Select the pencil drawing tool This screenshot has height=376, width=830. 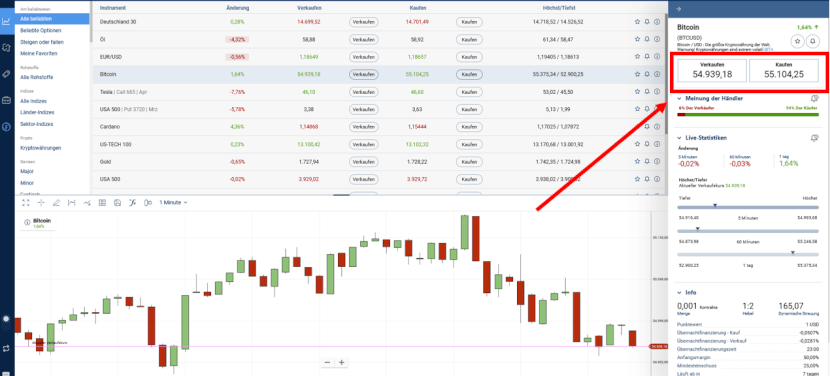(x=56, y=202)
